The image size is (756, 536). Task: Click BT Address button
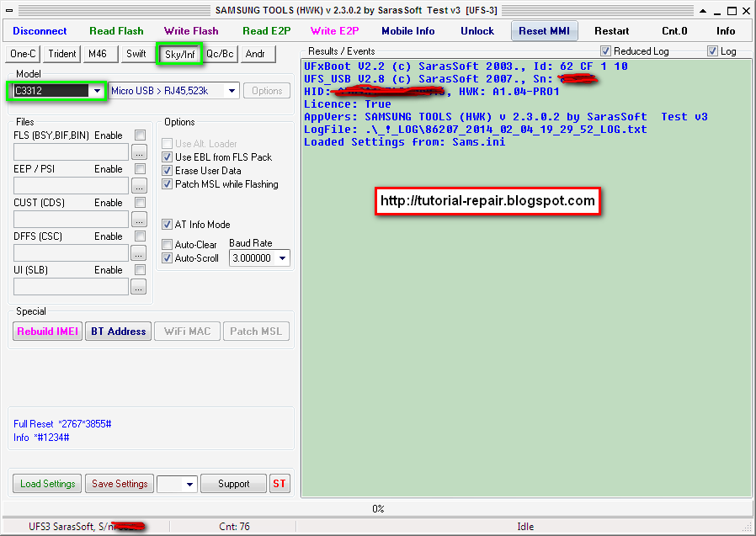pyautogui.click(x=118, y=332)
